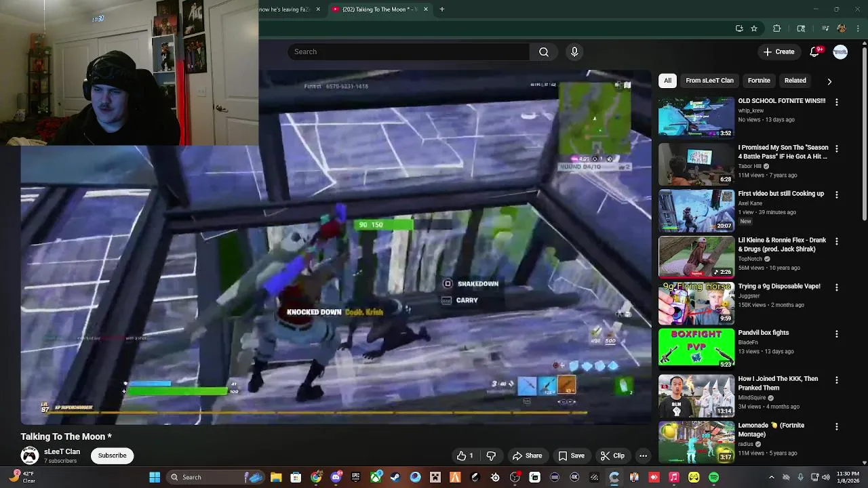Open Xbox app from the taskbar
868x488 pixels.
pos(376,477)
